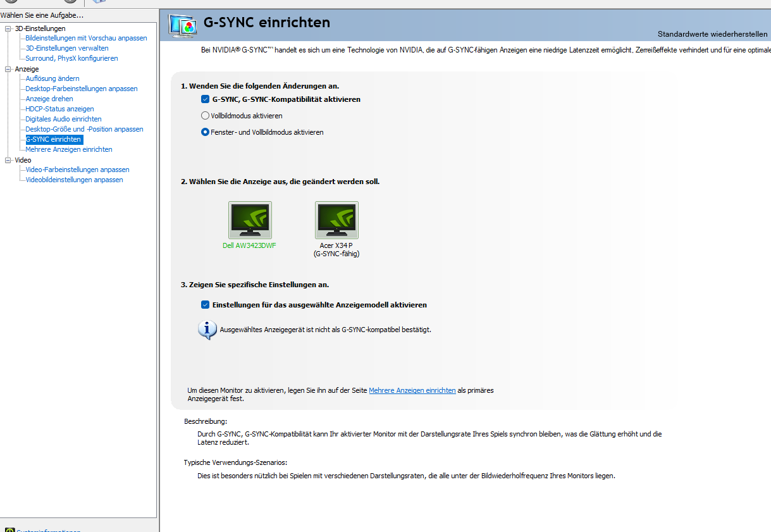Collapse the Anzeige tree node
Image resolution: width=771 pixels, height=532 pixels.
[x=8, y=69]
